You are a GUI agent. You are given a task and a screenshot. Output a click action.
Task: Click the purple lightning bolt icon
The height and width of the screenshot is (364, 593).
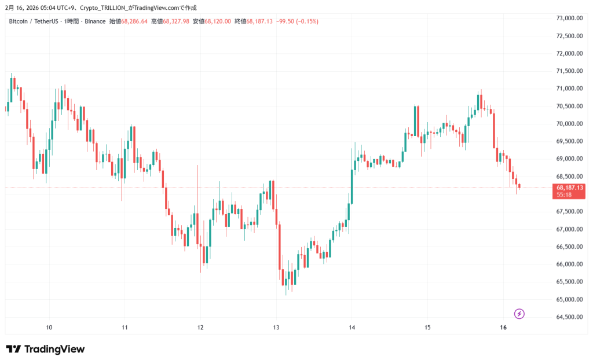(x=519, y=314)
